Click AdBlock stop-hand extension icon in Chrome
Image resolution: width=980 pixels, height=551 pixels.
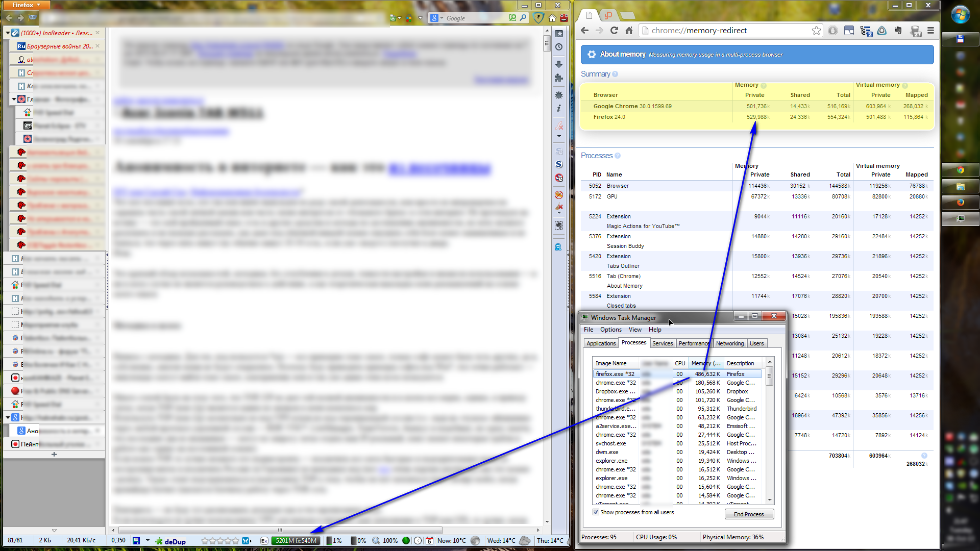[x=832, y=31]
